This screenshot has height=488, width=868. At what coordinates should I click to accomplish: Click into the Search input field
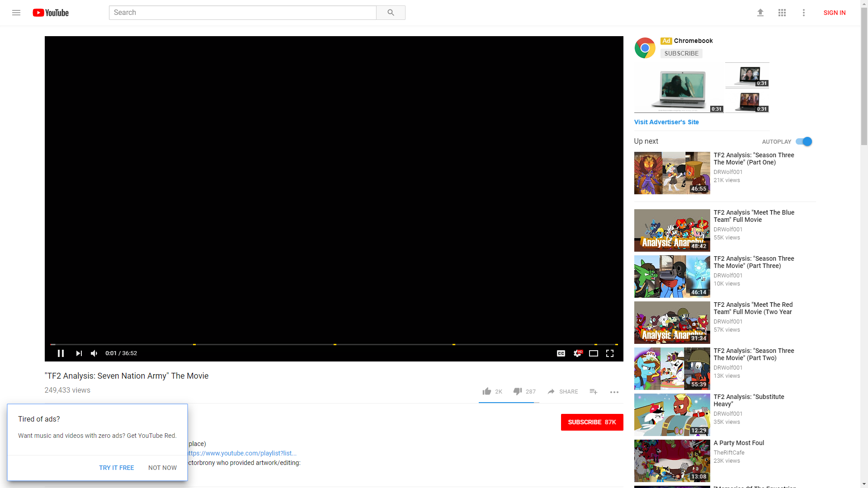click(243, 13)
